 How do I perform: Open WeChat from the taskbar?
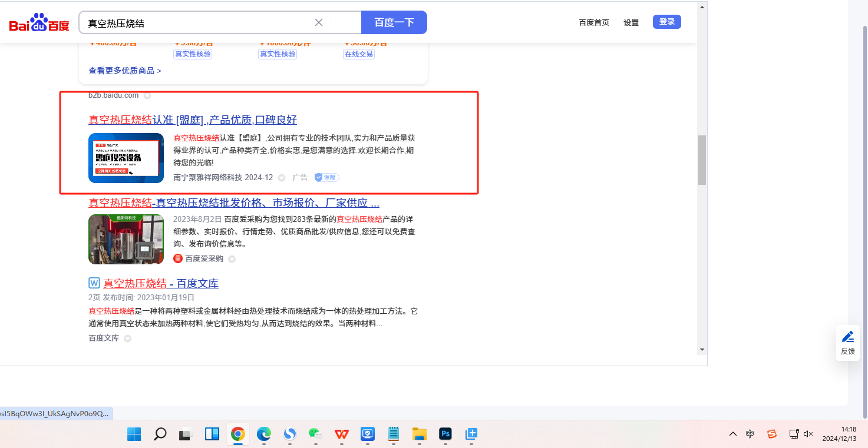pos(315,434)
